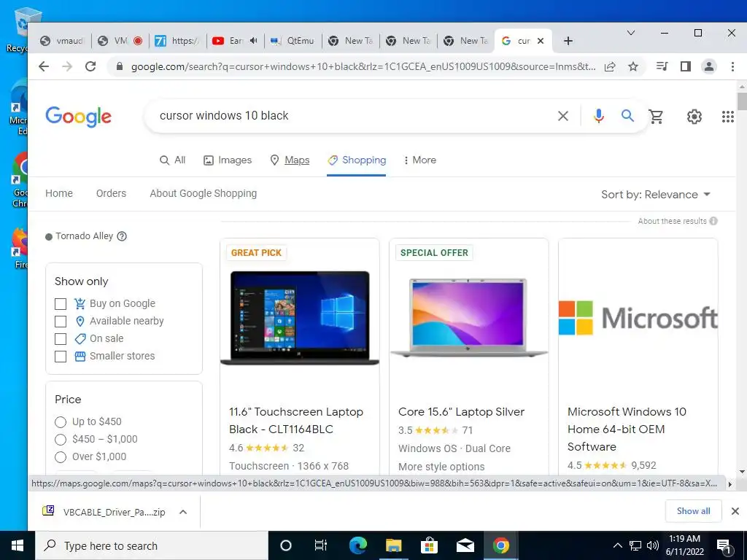Open a new tab with the plus button
This screenshot has width=747, height=560.
coord(568,41)
